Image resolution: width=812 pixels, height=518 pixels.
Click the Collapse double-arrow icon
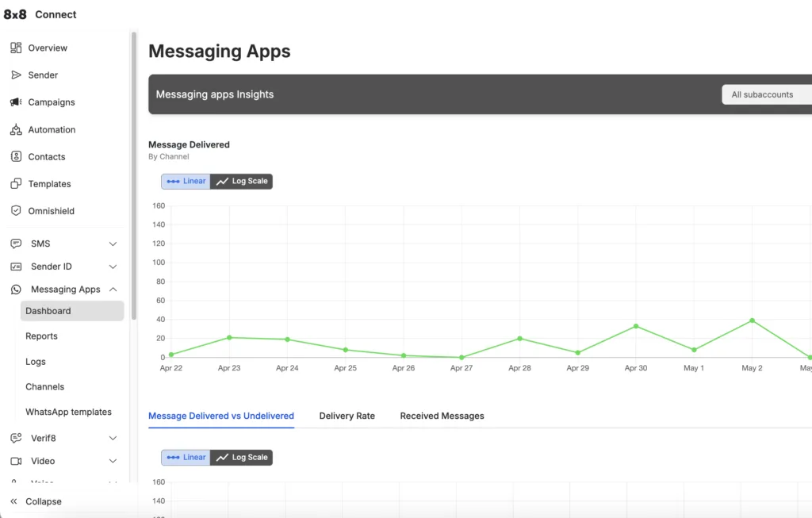coord(14,501)
